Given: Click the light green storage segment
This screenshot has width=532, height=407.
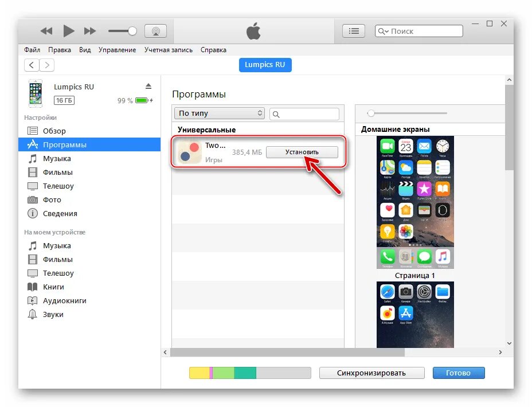Looking at the screenshot, I should click(223, 373).
